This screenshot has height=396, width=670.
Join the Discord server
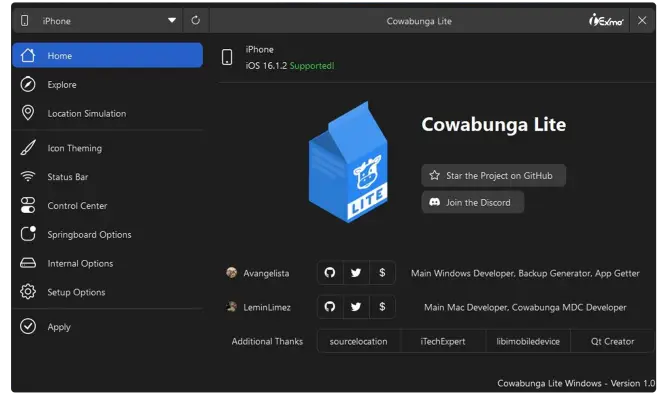[x=473, y=202]
